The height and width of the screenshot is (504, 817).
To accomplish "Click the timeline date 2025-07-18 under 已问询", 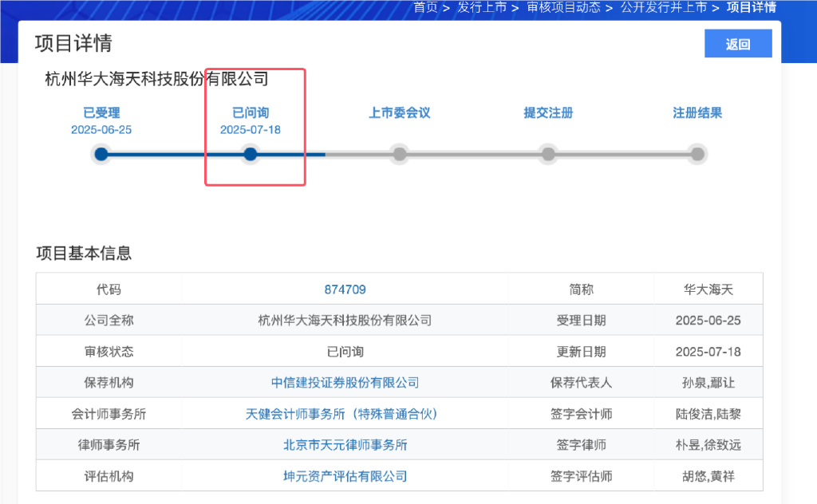I will pos(251,130).
